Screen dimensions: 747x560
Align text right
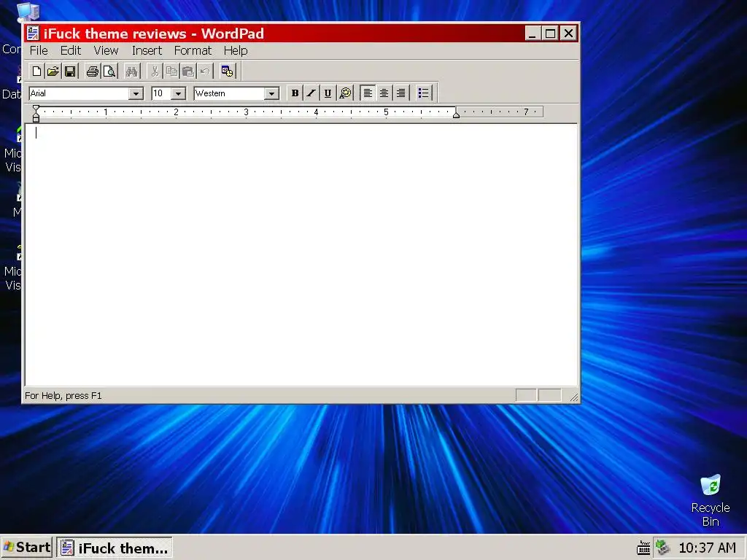pos(400,93)
